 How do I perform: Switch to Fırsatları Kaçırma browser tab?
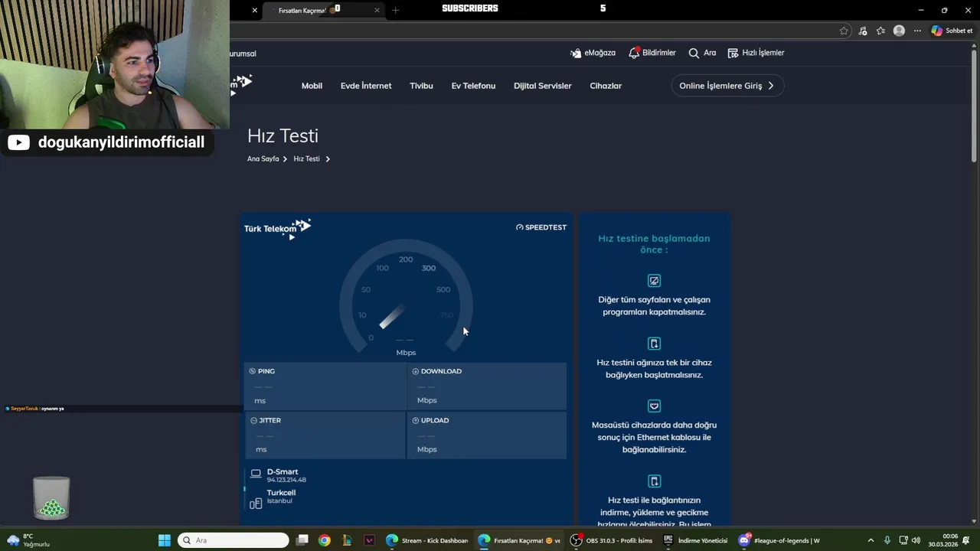point(322,10)
